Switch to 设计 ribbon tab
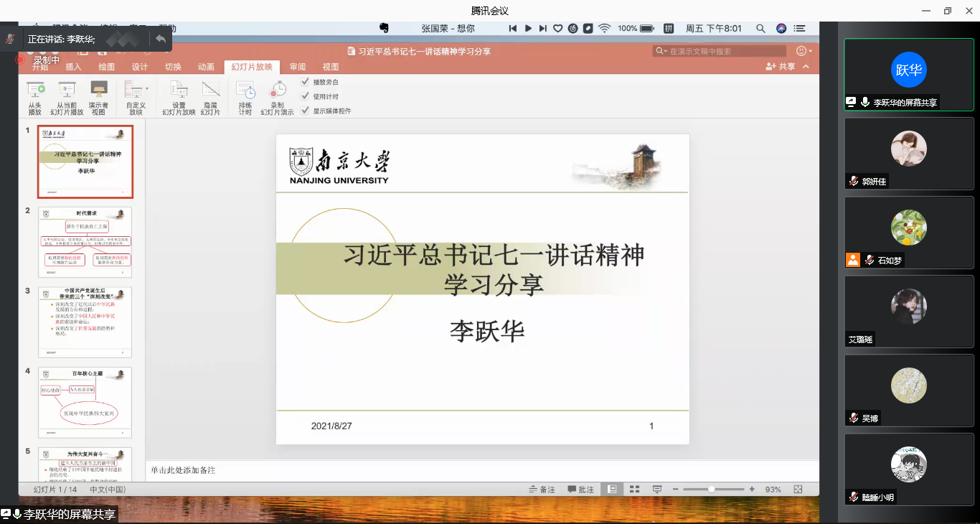980x524 pixels. pyautogui.click(x=140, y=67)
